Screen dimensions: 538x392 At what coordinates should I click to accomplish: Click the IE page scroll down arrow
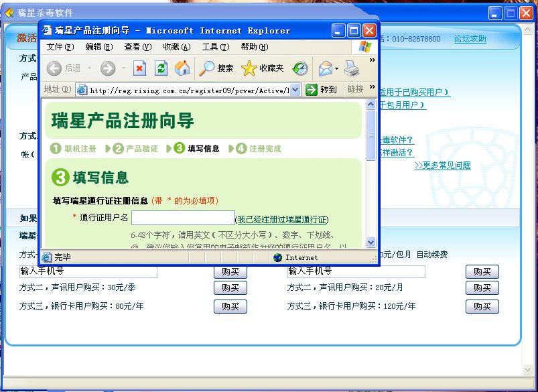tap(371, 243)
